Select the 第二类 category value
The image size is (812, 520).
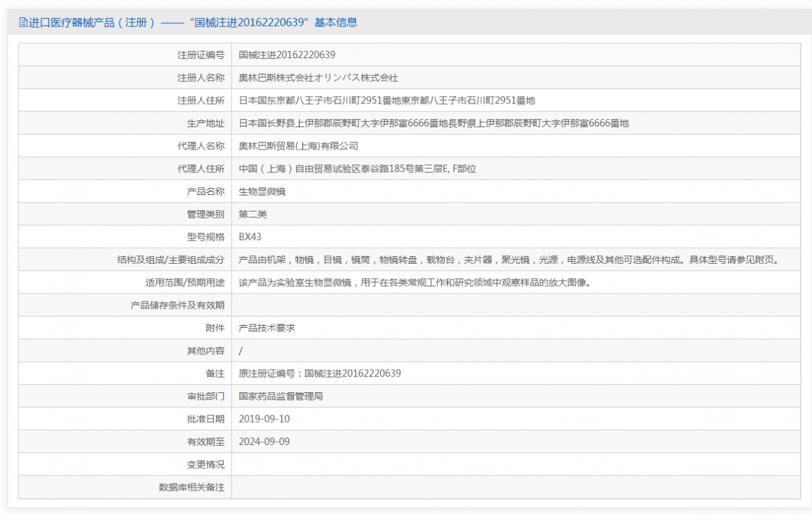253,214
